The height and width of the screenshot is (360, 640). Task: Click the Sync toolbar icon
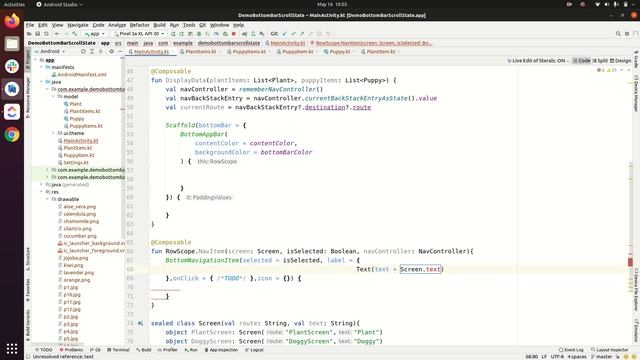(46, 34)
